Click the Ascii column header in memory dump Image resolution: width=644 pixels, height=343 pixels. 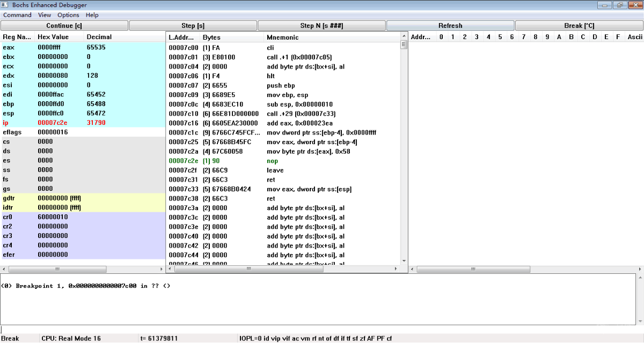(x=635, y=37)
